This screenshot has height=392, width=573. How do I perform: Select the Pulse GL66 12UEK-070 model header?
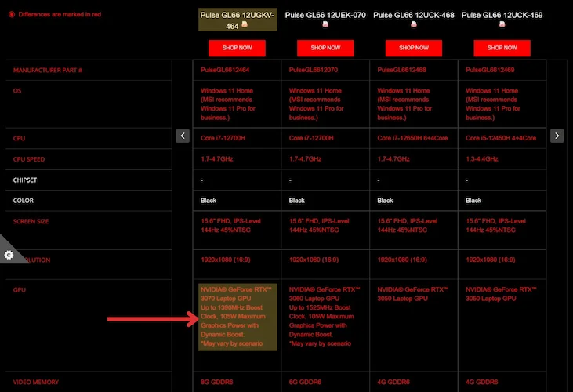click(x=325, y=16)
